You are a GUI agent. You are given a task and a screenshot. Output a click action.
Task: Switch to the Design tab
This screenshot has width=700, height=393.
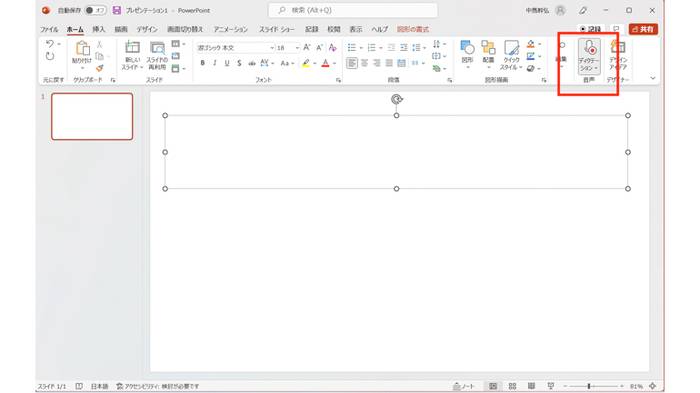147,29
